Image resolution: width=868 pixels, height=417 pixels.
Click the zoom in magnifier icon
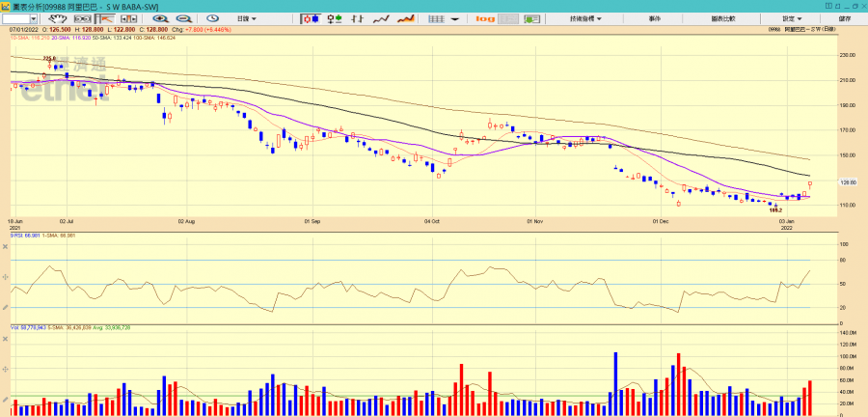click(162, 18)
